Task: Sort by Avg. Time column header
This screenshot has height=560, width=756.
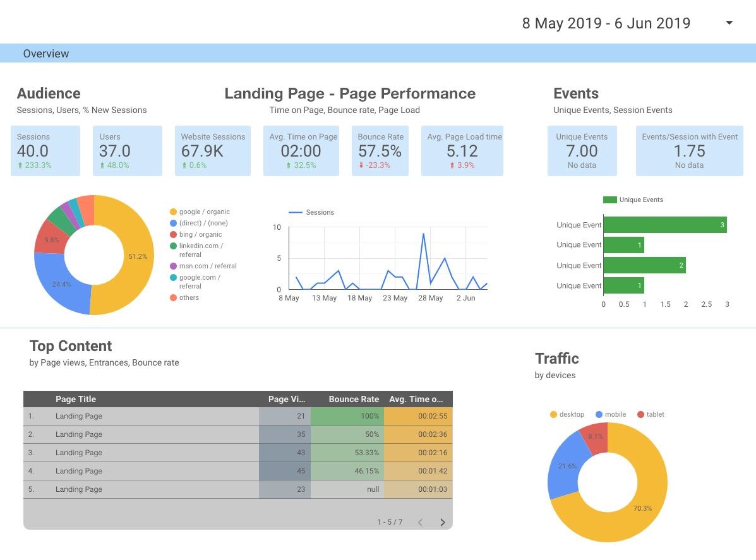Action: click(416, 399)
